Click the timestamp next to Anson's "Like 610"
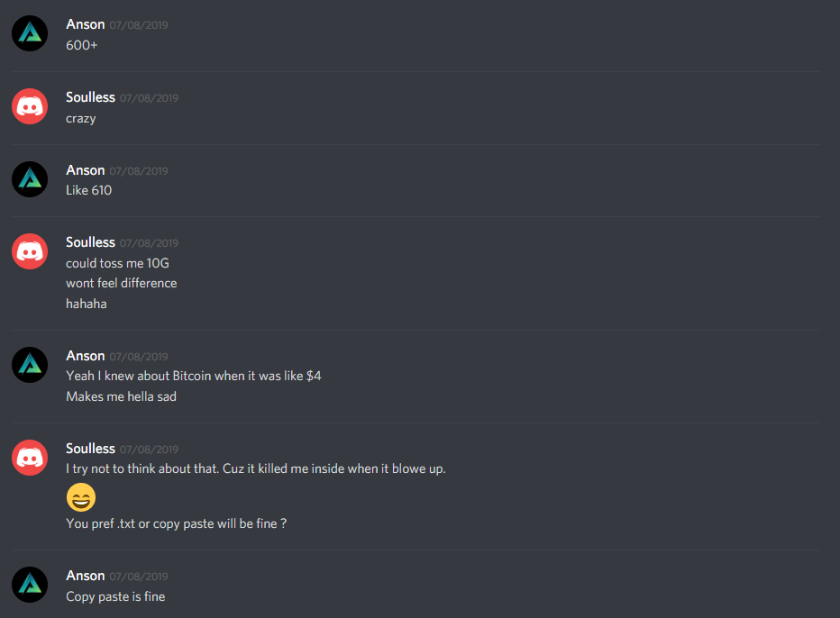The image size is (840, 618). pyautogui.click(x=139, y=171)
